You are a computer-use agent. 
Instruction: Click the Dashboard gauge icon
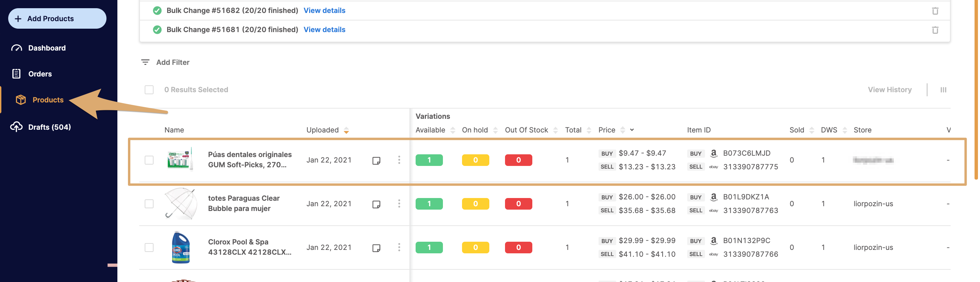coord(17,48)
